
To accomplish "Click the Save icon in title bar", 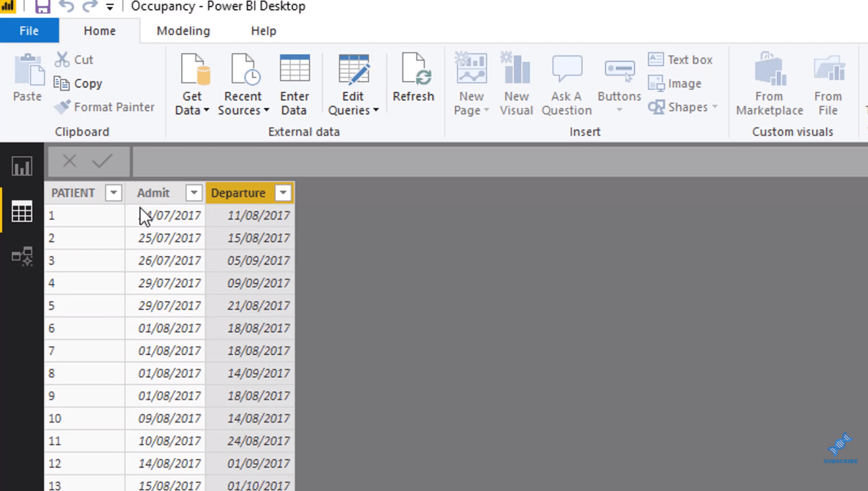I will pyautogui.click(x=43, y=7).
